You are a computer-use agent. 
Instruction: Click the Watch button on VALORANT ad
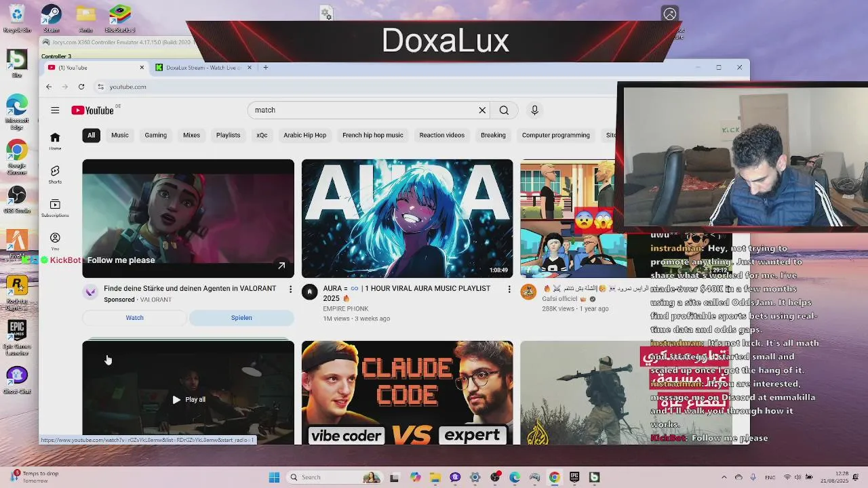[x=134, y=317]
